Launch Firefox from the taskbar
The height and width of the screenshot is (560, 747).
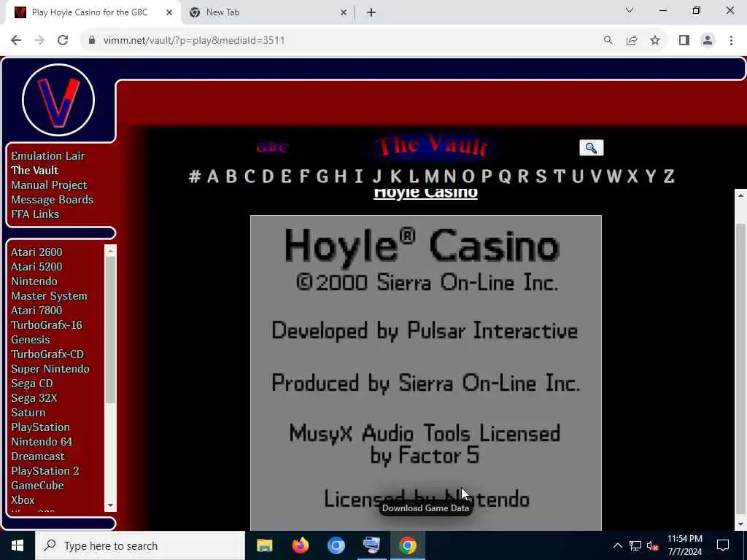300,545
